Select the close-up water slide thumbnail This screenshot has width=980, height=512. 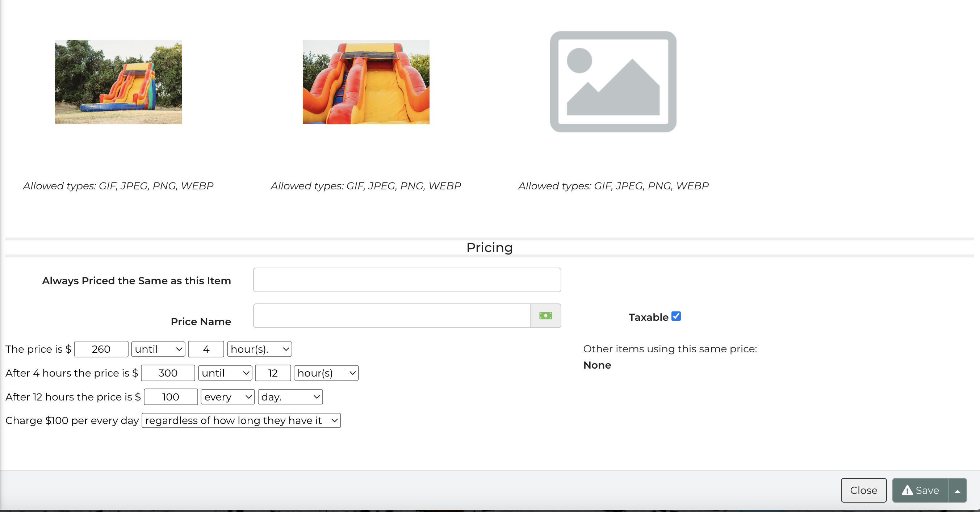365,82
